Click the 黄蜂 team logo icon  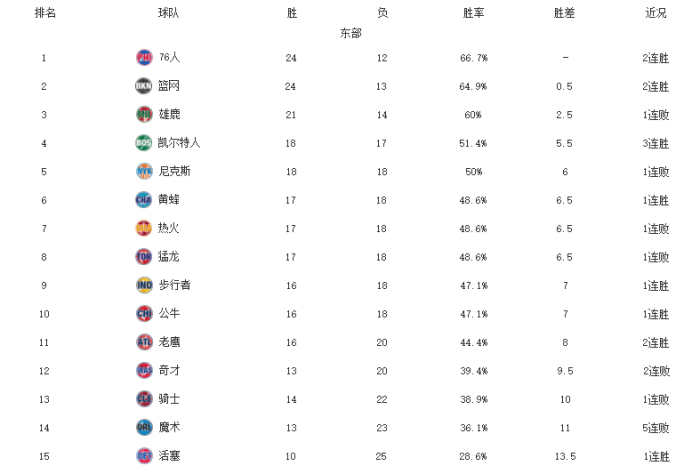[144, 199]
